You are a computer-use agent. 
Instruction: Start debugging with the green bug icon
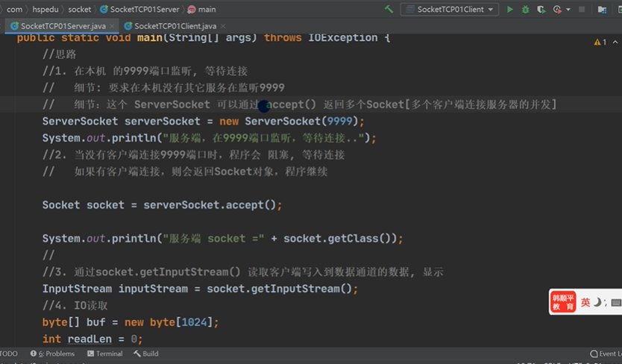(x=525, y=9)
